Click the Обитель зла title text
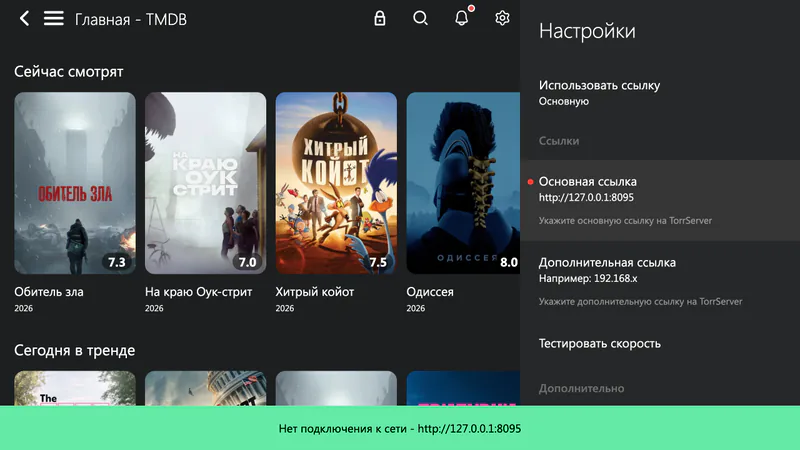The height and width of the screenshot is (450, 800). [x=49, y=292]
